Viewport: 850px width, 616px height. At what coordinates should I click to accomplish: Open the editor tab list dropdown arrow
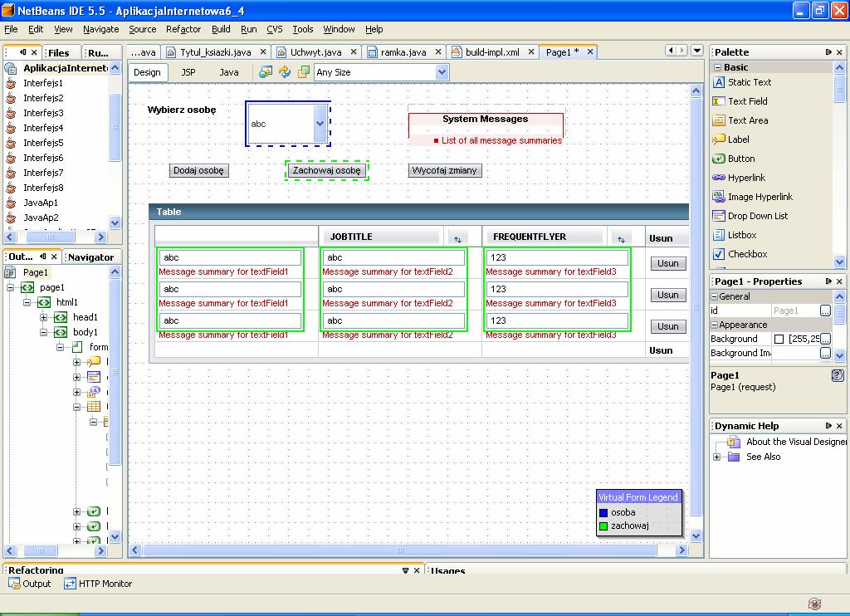(x=697, y=51)
